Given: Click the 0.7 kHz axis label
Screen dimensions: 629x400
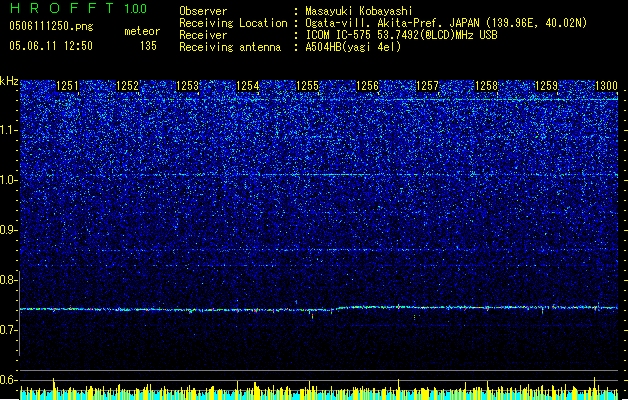Looking at the screenshot, I should click(x=8, y=330).
